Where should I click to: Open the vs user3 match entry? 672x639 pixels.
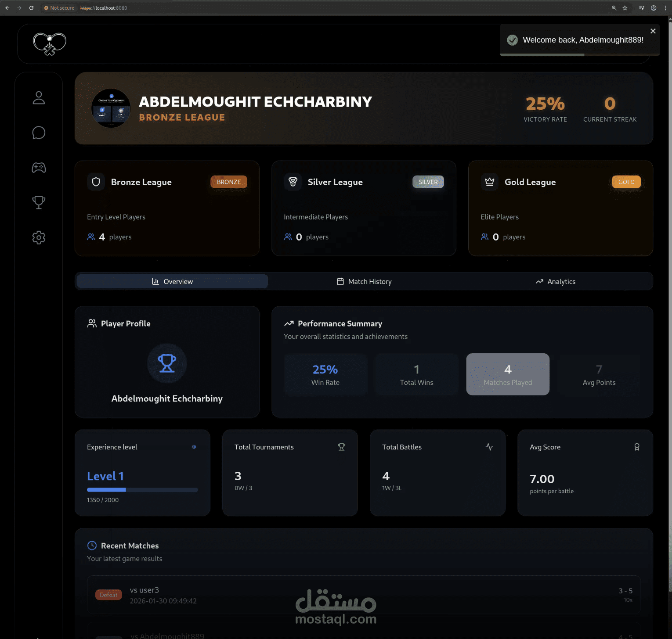click(x=364, y=595)
